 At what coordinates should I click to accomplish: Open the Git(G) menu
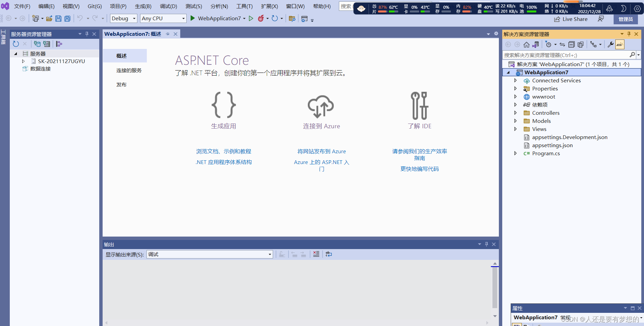95,6
